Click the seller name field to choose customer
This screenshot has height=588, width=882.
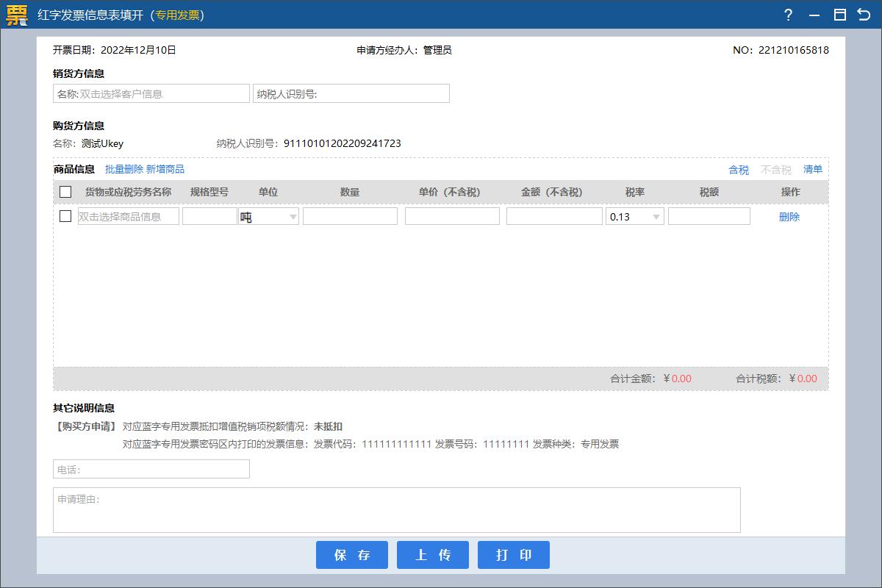coord(151,93)
